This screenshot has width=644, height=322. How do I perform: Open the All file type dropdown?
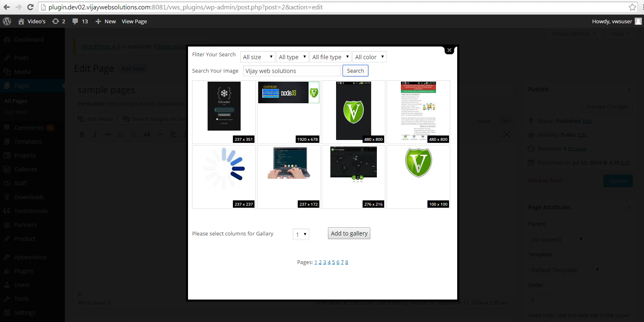(330, 57)
